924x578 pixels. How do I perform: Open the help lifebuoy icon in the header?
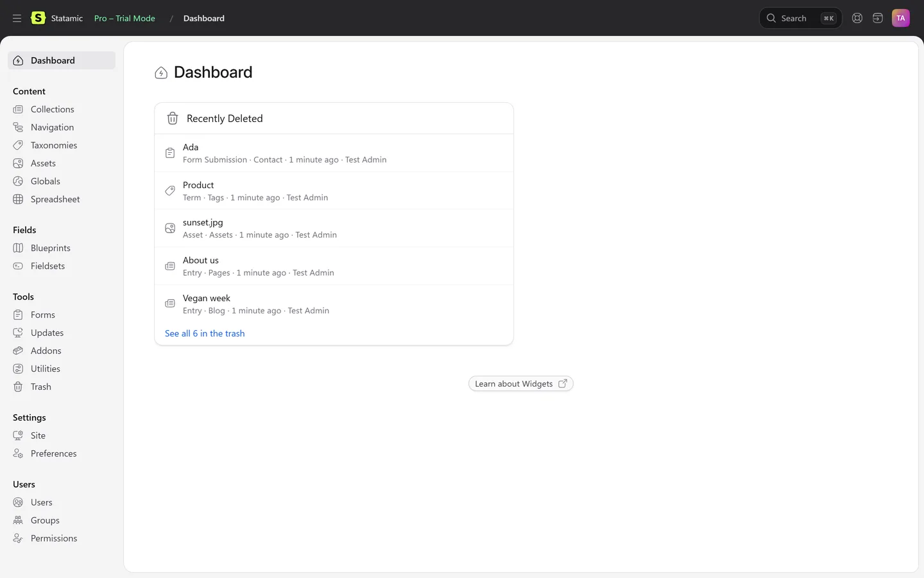point(857,18)
